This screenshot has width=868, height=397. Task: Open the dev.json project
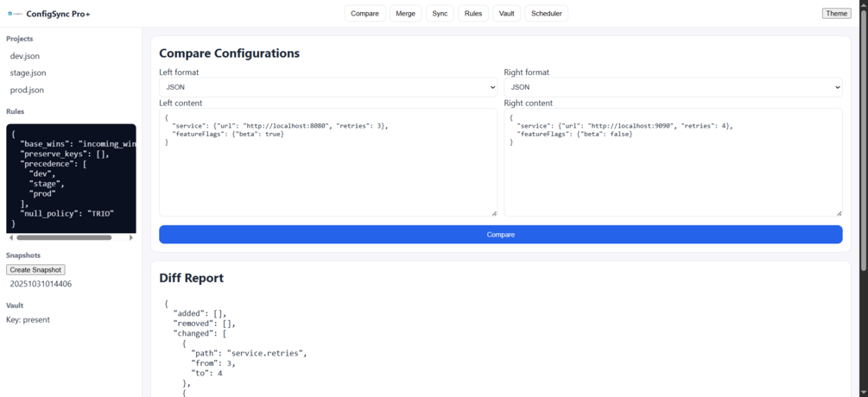click(x=25, y=56)
